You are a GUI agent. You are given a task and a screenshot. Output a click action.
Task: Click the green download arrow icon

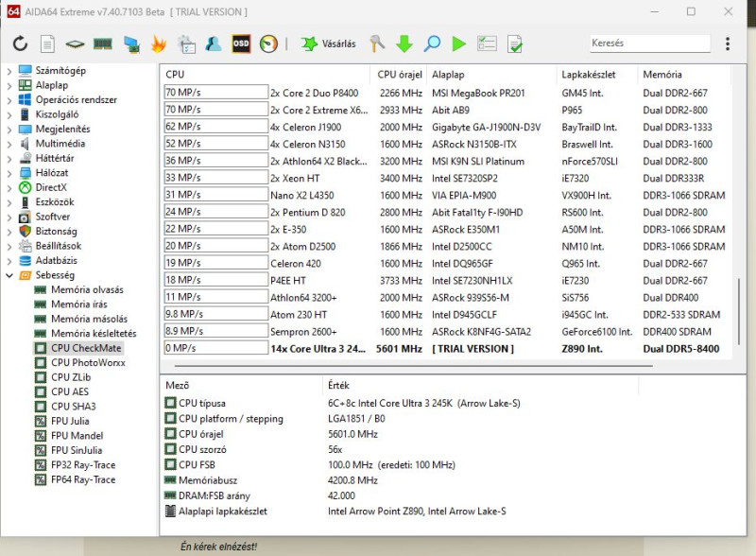click(404, 43)
